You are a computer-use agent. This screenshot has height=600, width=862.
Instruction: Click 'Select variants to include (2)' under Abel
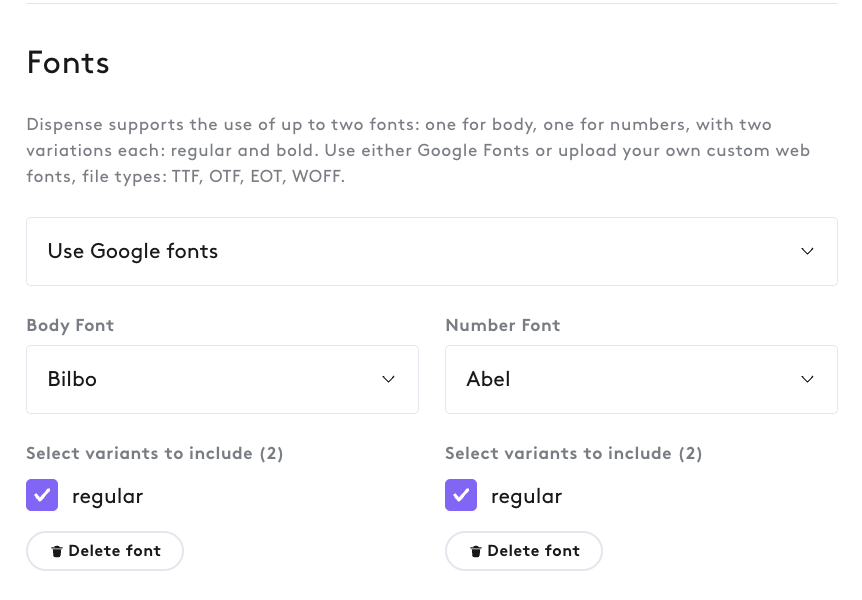coord(573,454)
